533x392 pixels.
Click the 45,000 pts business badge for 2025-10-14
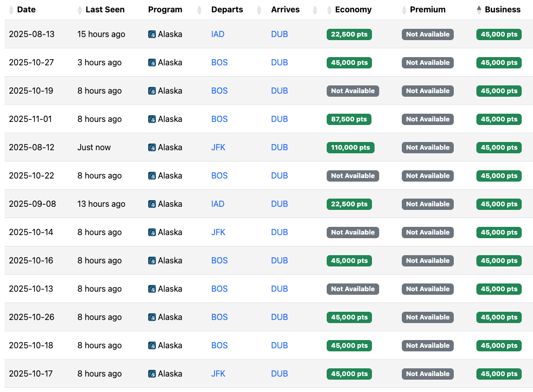point(499,233)
